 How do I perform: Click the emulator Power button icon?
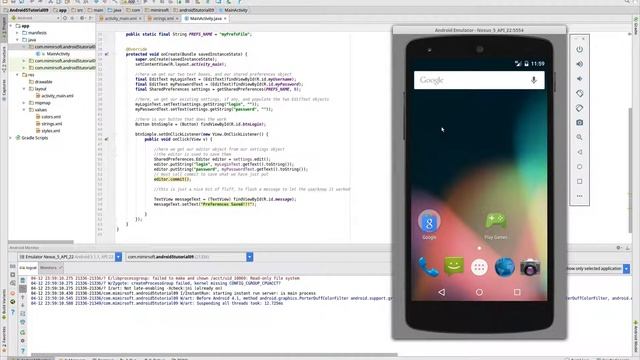[580, 49]
